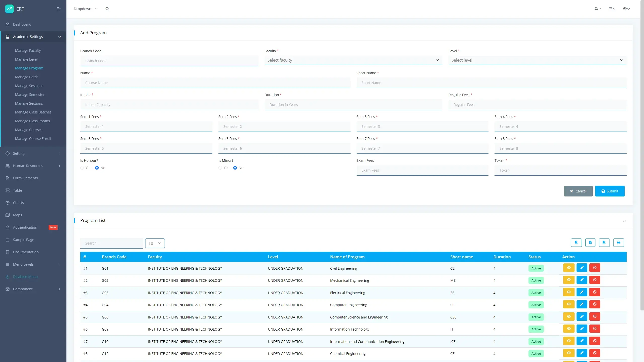The image size is (644, 362).
Task: Disable the Information Technology program
Action: pos(595,329)
